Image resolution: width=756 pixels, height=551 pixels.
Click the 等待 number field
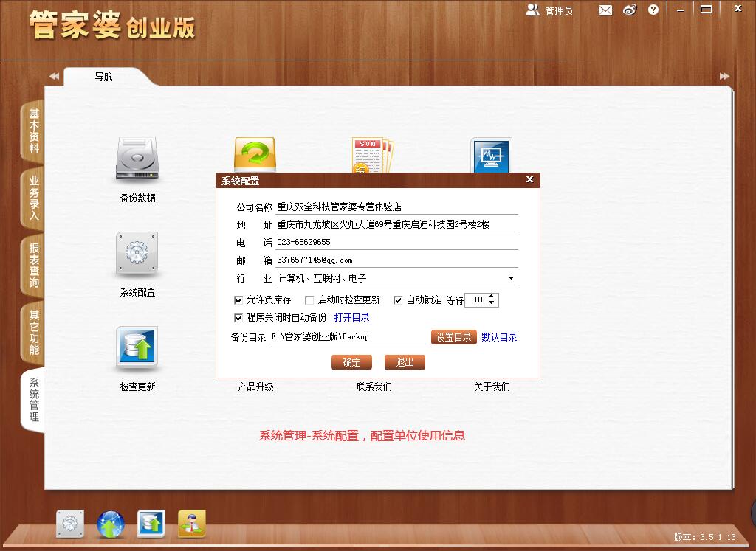[x=476, y=300]
